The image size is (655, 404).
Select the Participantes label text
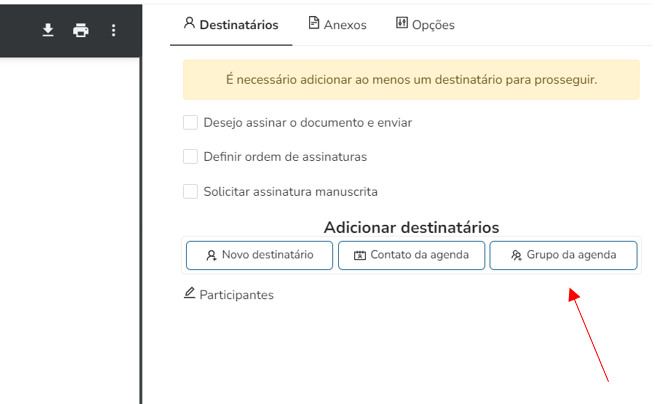pyautogui.click(x=236, y=295)
